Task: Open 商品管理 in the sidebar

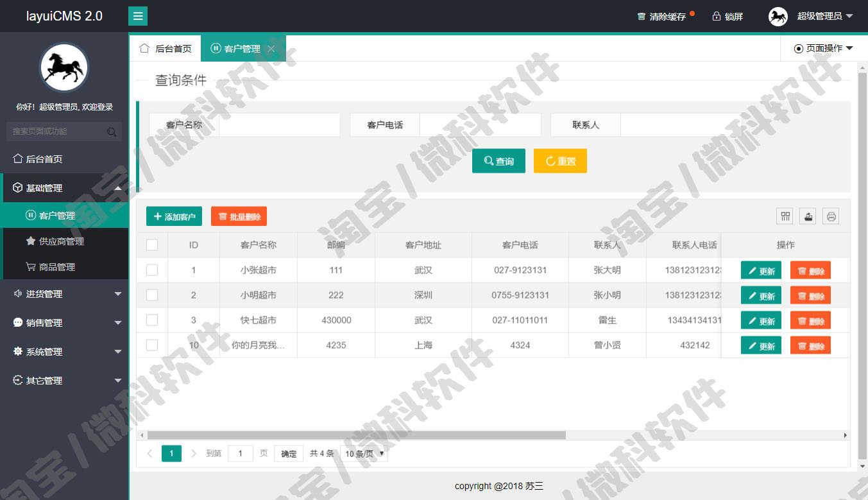Action: tap(65, 267)
